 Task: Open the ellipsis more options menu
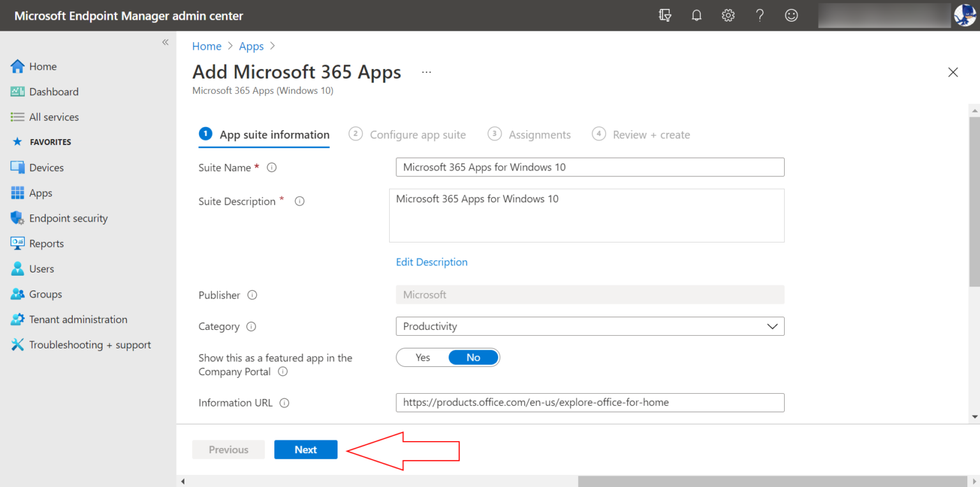pyautogui.click(x=426, y=73)
